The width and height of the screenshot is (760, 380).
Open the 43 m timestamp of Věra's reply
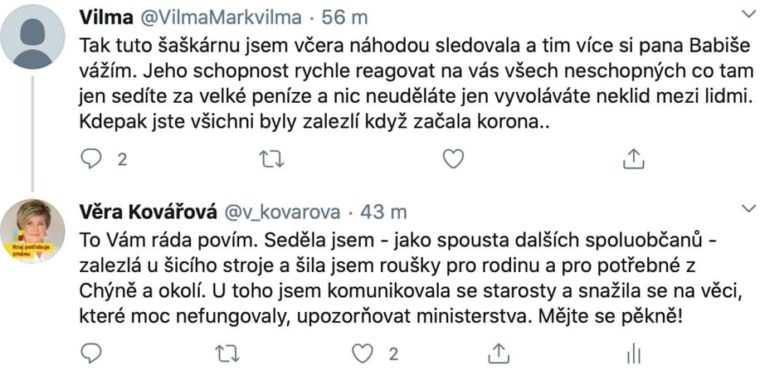pyautogui.click(x=384, y=212)
